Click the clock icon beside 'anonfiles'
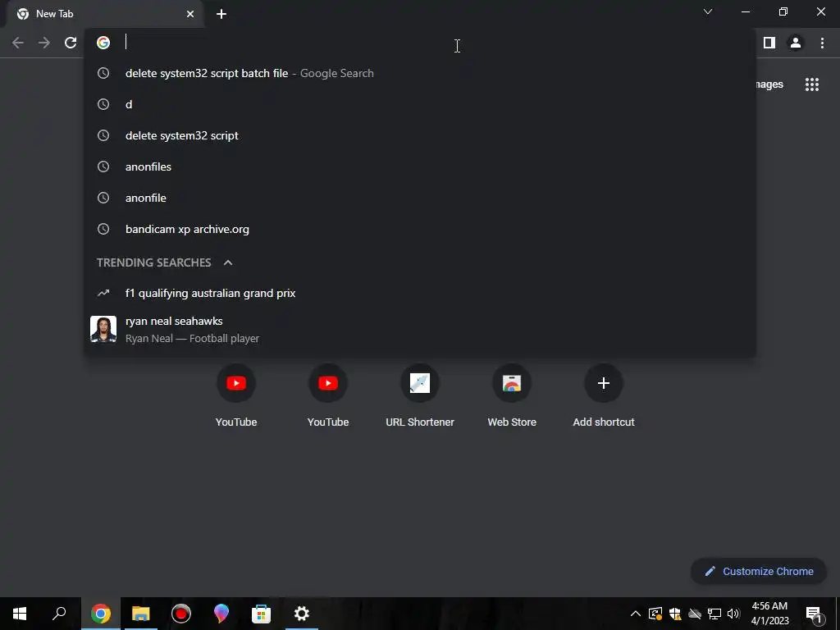The image size is (840, 630). 103,167
